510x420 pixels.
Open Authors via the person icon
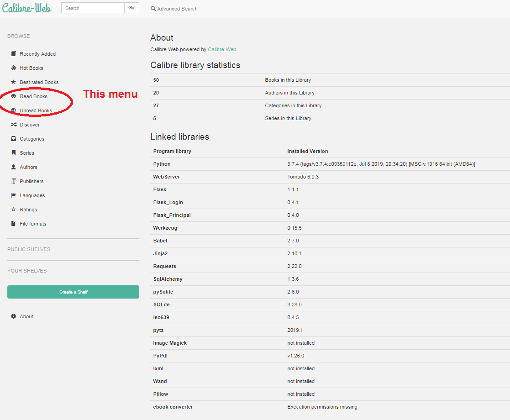(13, 167)
